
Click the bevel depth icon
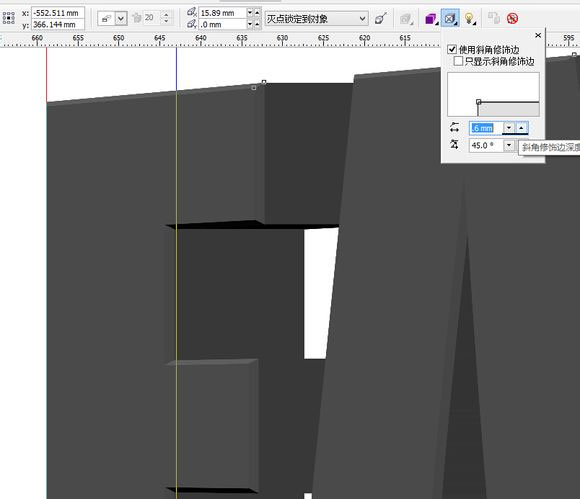(455, 128)
